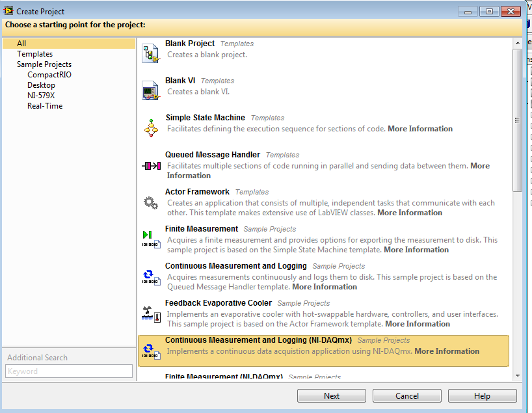This screenshot has height=413, width=532.
Task: Choose Real-Time under Sample Projects
Action: (x=45, y=106)
